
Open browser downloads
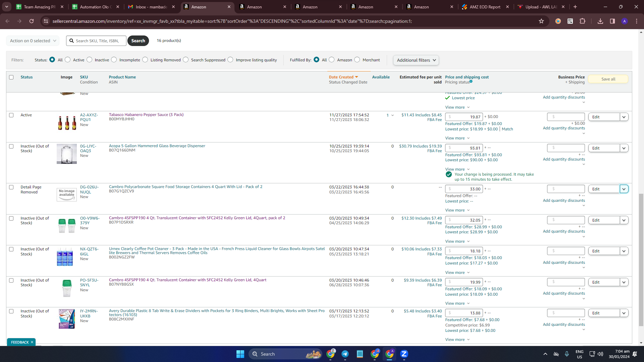(x=600, y=21)
